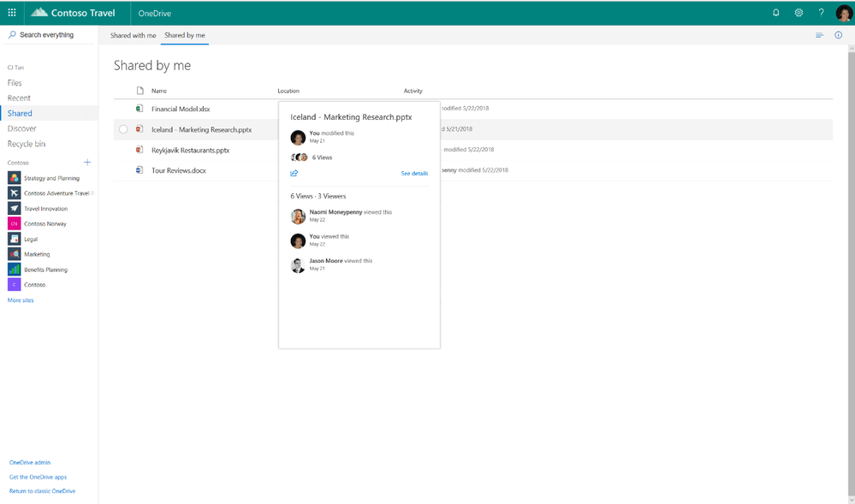Screen dimensions: 855x504
Task: Open the Activity column header options
Action: click(x=413, y=91)
